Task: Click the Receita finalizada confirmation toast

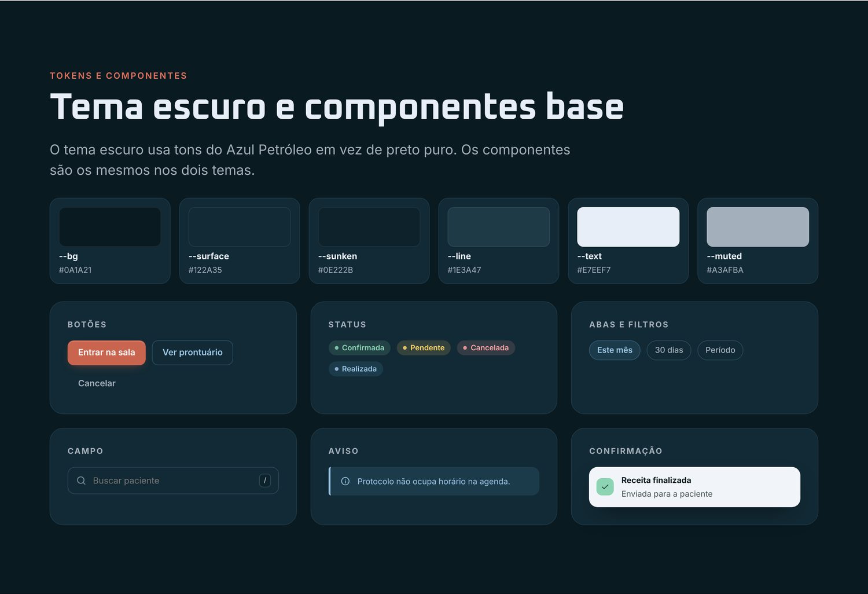Action: (x=694, y=487)
